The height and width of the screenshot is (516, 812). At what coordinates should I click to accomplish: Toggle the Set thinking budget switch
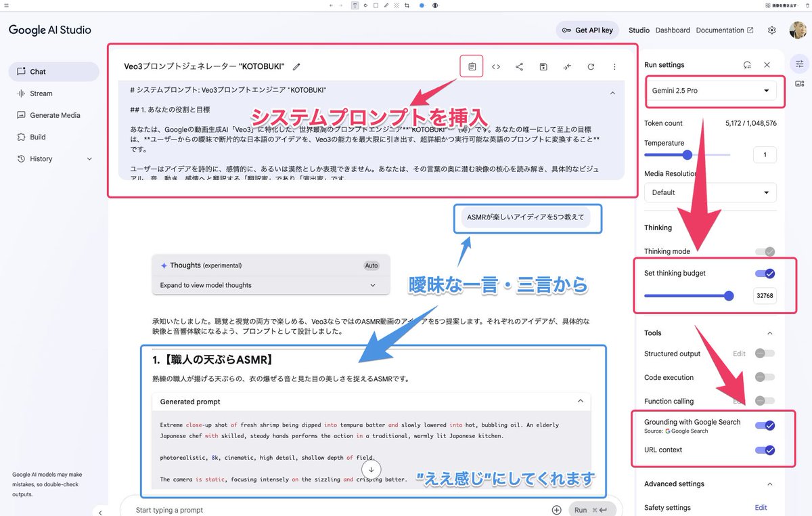pyautogui.click(x=765, y=274)
